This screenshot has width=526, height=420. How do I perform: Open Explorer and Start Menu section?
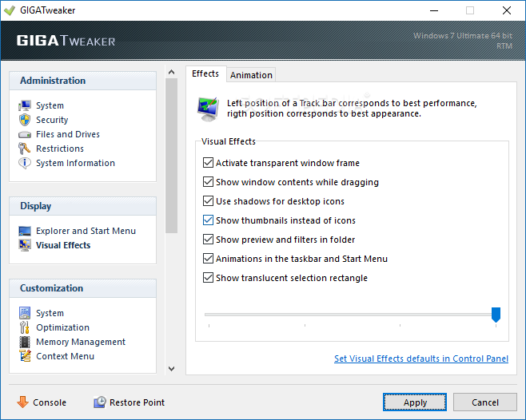[86, 231]
